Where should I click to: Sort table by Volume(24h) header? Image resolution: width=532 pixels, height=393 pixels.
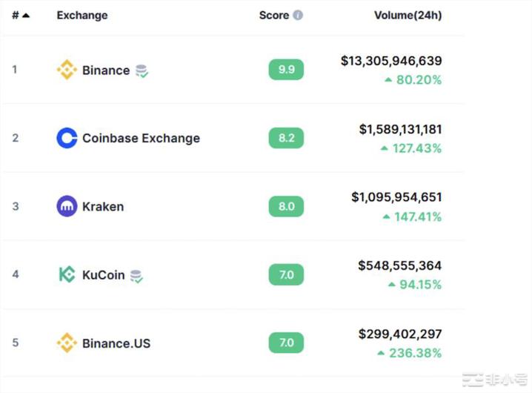(408, 15)
